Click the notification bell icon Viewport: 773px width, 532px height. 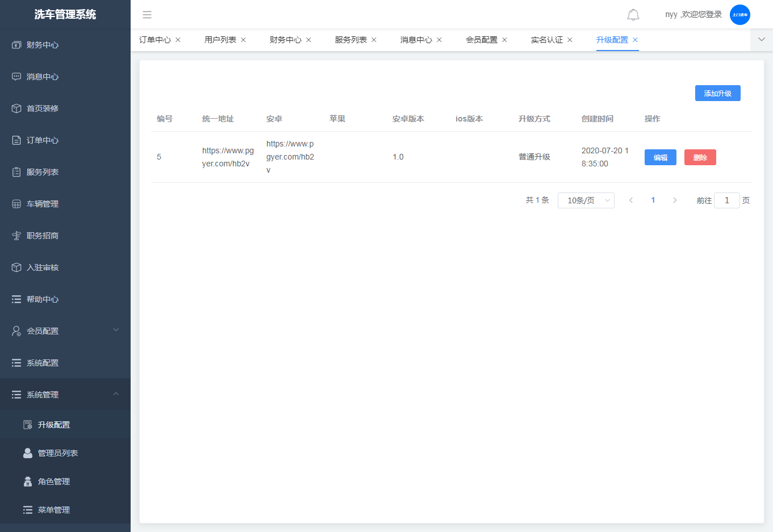click(x=633, y=15)
